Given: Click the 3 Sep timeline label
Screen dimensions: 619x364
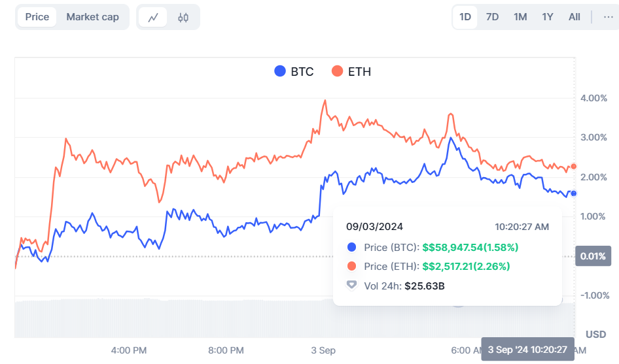Looking at the screenshot, I should (x=323, y=350).
